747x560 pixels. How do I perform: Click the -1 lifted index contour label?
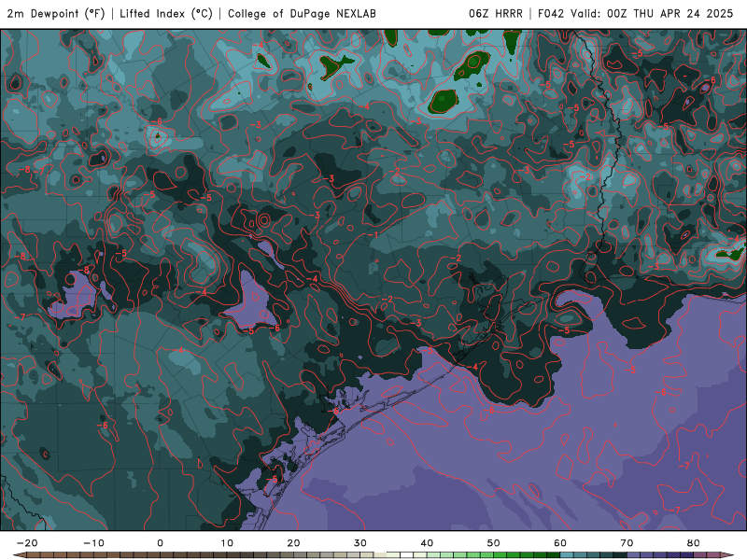pos(373,235)
